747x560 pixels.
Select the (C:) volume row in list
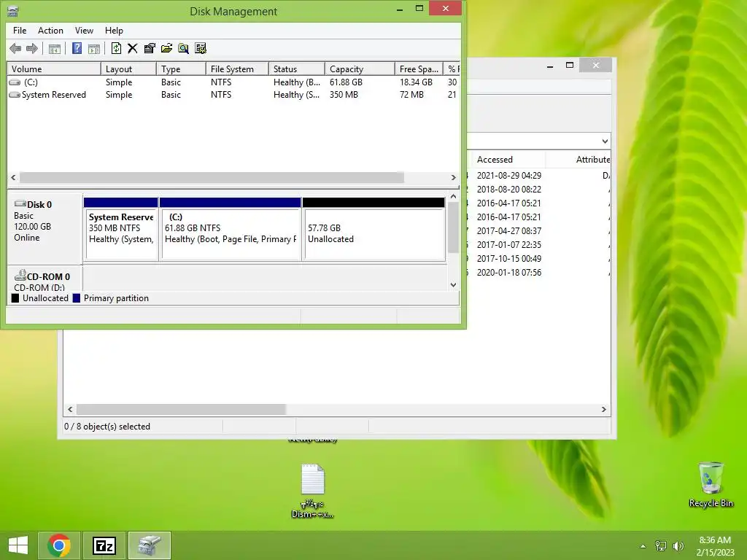click(x=233, y=82)
